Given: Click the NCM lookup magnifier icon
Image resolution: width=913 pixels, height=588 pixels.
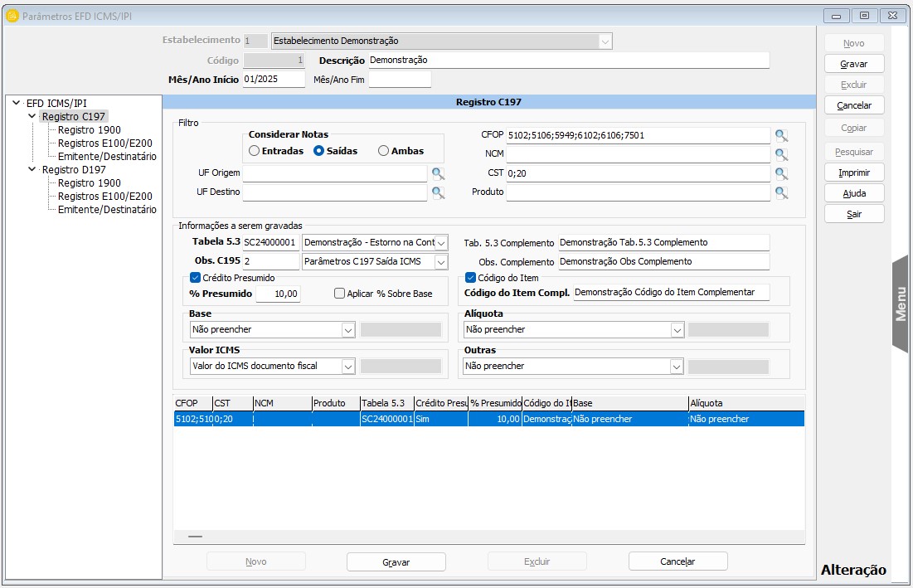Looking at the screenshot, I should pos(780,154).
